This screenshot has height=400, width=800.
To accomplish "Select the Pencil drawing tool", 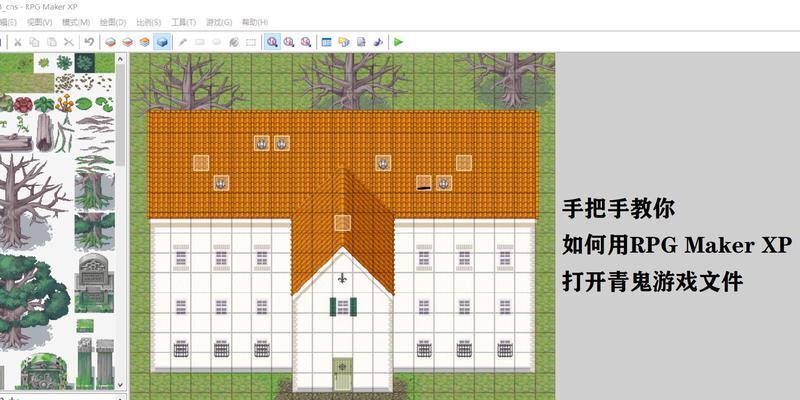I will pos(183,42).
